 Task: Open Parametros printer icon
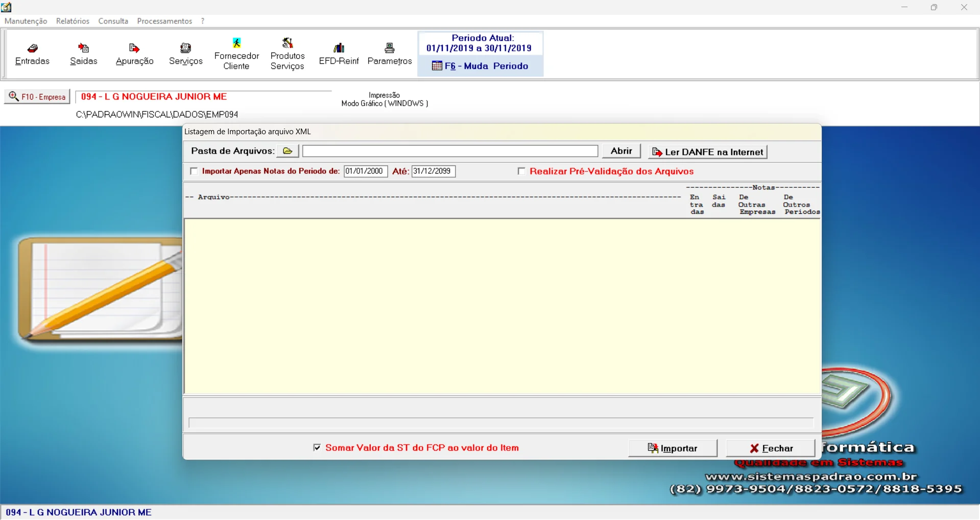coord(390,54)
